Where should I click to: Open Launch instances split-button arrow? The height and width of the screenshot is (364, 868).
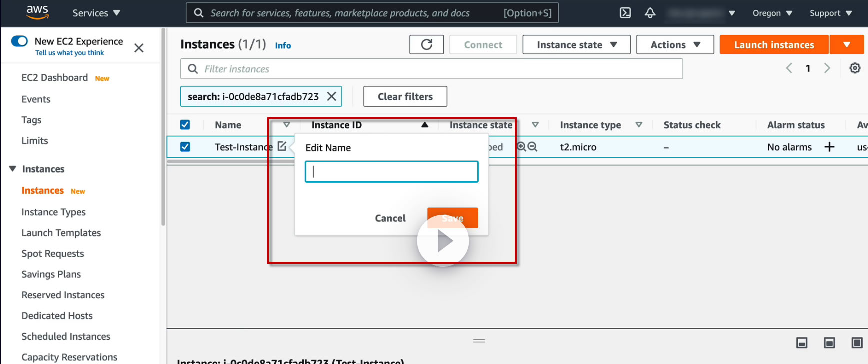(x=847, y=45)
